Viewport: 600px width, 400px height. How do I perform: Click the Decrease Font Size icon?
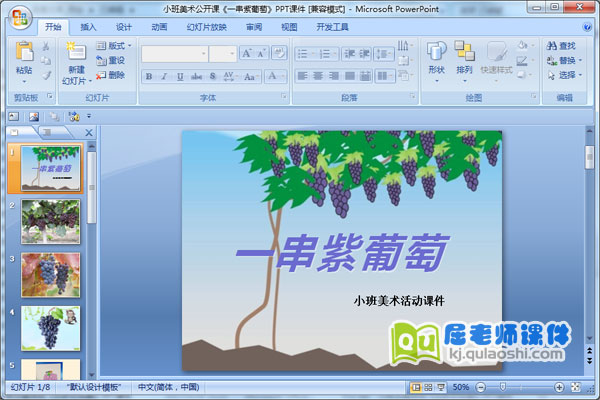[x=262, y=53]
